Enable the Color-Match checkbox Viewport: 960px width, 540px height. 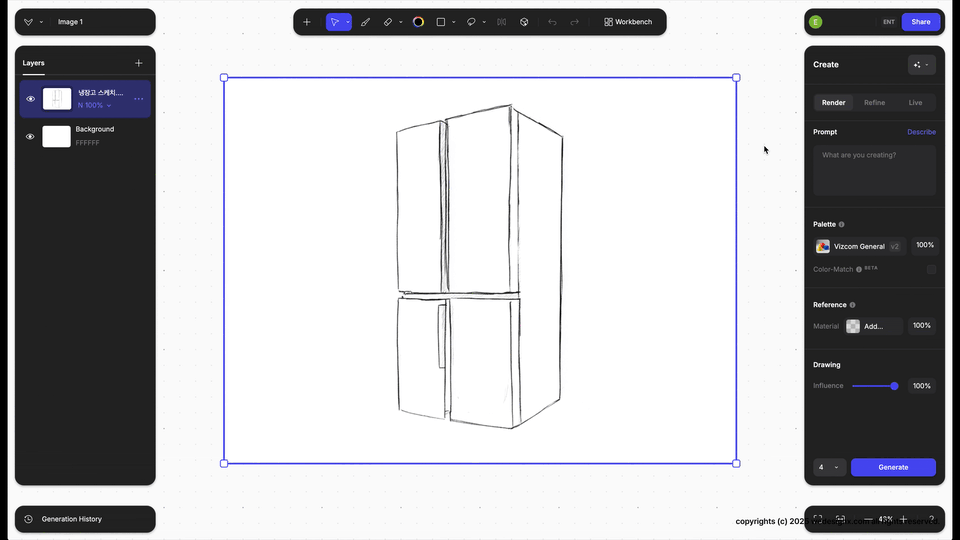tap(931, 269)
